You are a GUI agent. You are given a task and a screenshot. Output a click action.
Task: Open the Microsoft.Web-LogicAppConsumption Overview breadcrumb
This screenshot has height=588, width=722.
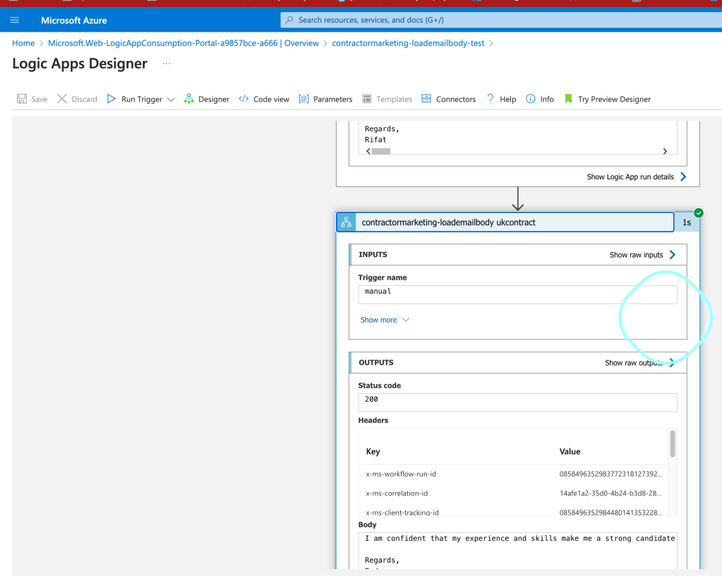183,43
